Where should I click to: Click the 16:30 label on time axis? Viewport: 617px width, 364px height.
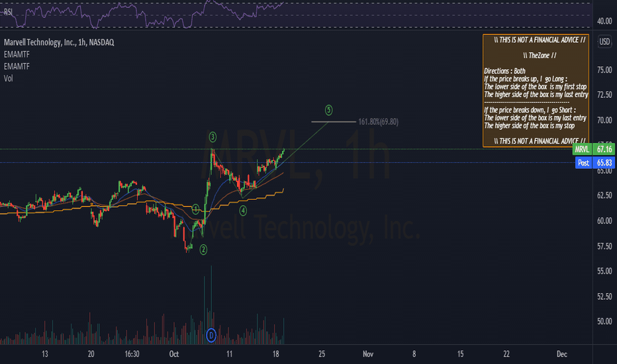pos(132,354)
